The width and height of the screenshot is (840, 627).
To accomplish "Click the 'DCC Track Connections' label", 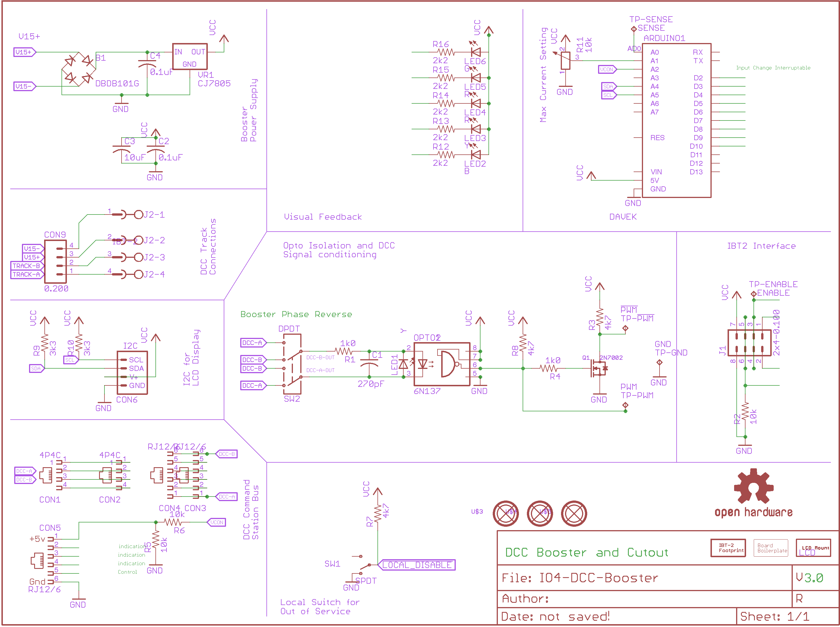I will (x=208, y=246).
